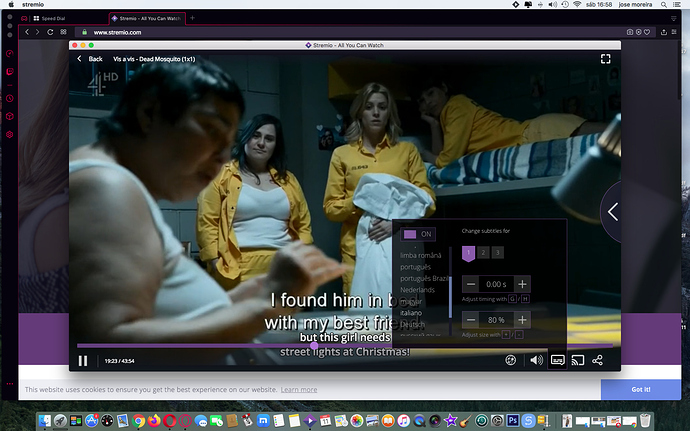This screenshot has height=431, width=690.
Task: Click the subtitle language list scrollbar
Action: click(x=450, y=296)
